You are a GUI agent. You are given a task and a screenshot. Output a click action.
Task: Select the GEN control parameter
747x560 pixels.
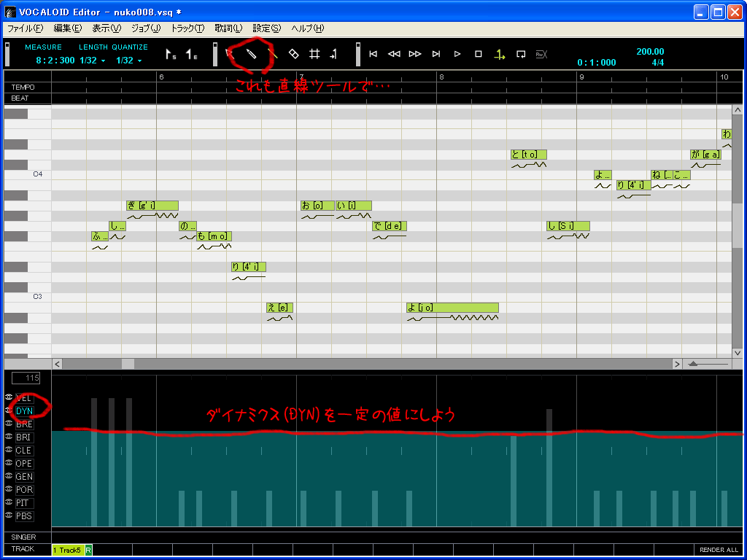(x=24, y=477)
